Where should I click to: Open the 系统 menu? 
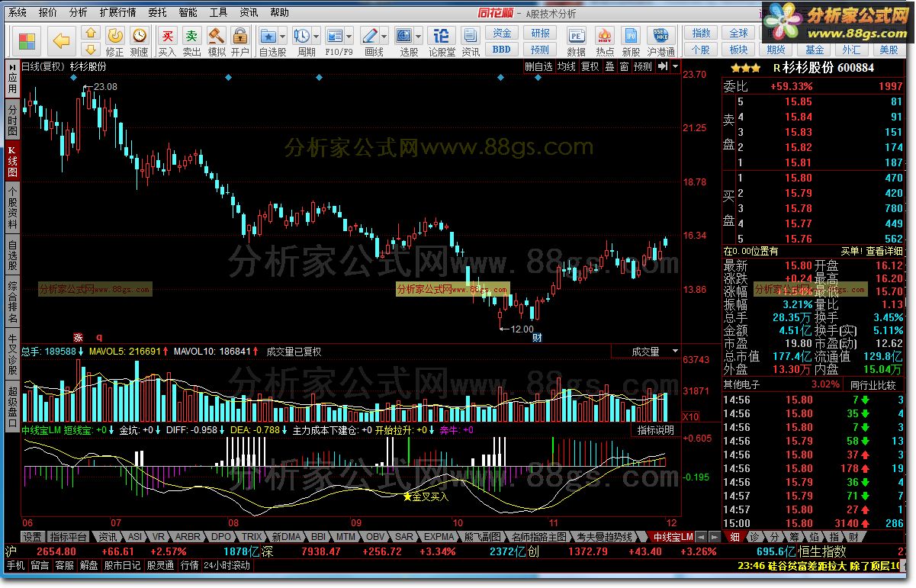[17, 12]
